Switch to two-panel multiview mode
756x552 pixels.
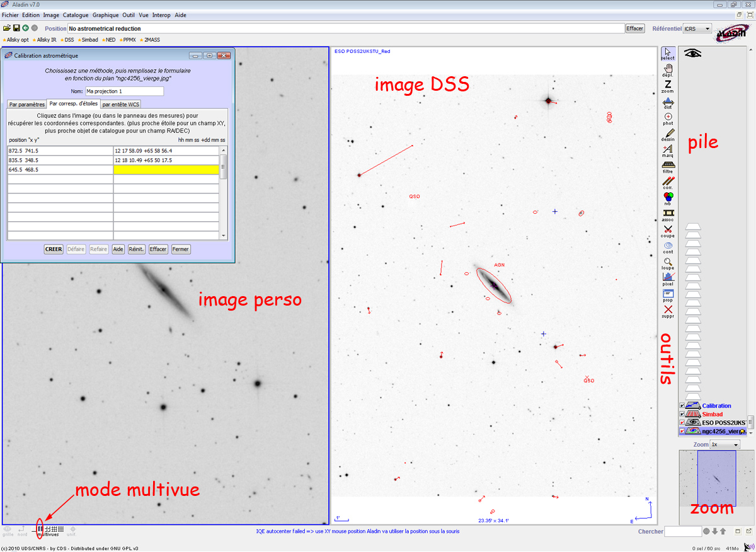pyautogui.click(x=41, y=529)
